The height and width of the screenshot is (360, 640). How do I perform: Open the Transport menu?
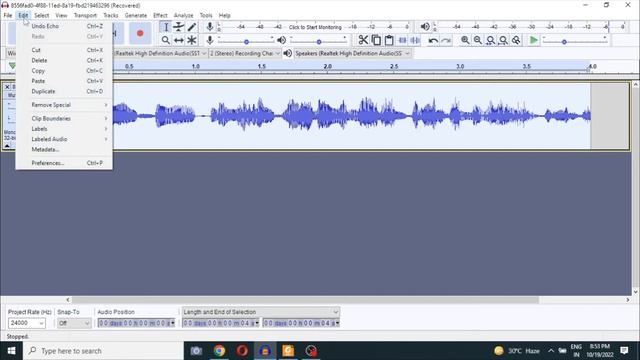point(85,15)
